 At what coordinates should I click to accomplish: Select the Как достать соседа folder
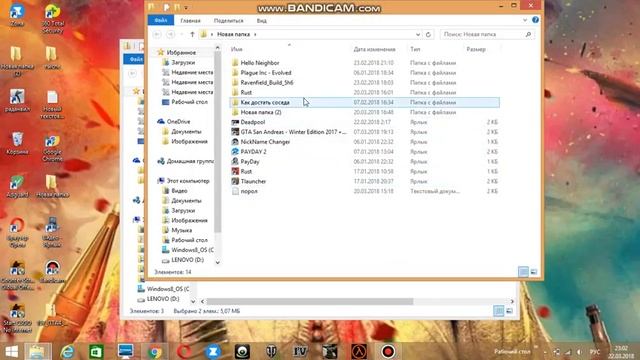364,102
